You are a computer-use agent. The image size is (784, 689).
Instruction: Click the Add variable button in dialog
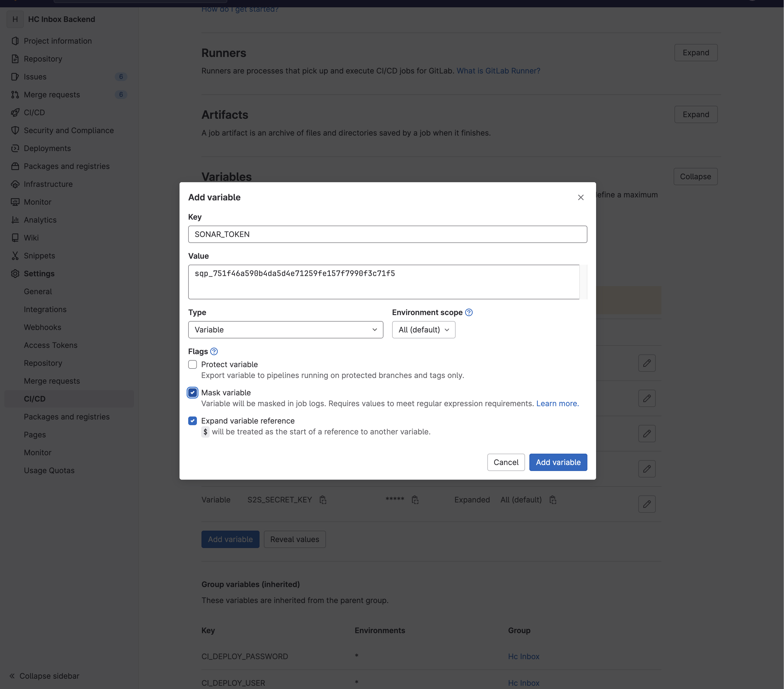pyautogui.click(x=558, y=462)
